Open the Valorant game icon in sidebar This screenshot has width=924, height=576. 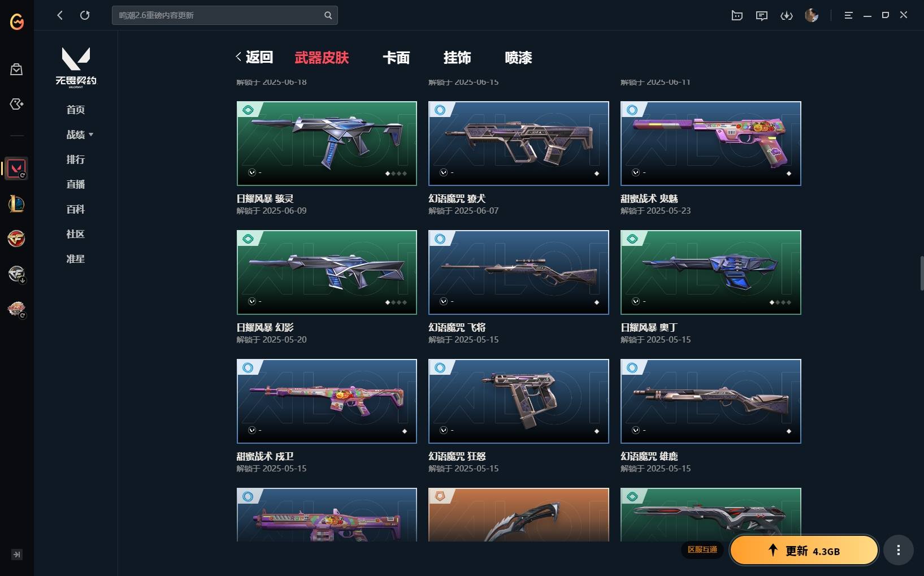pyautogui.click(x=16, y=168)
